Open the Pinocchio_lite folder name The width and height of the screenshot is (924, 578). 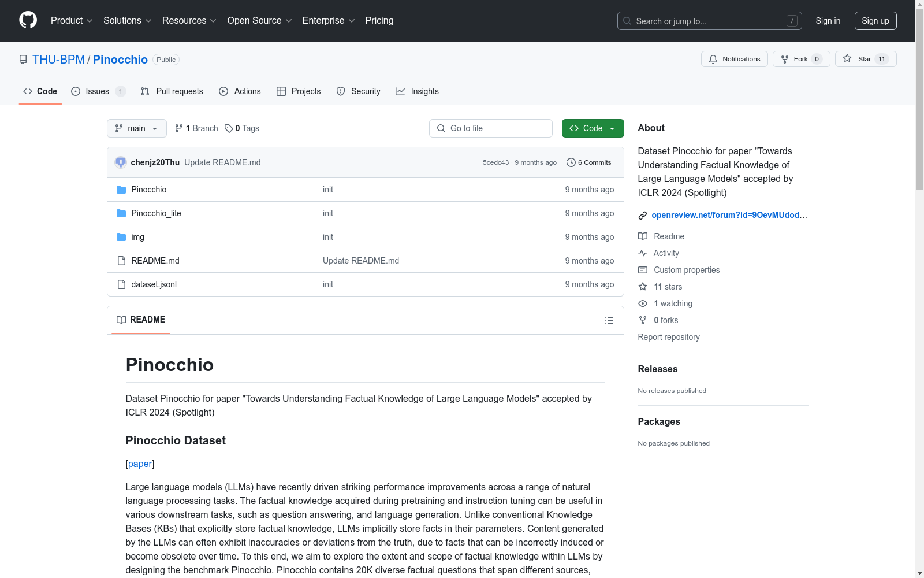pos(157,213)
